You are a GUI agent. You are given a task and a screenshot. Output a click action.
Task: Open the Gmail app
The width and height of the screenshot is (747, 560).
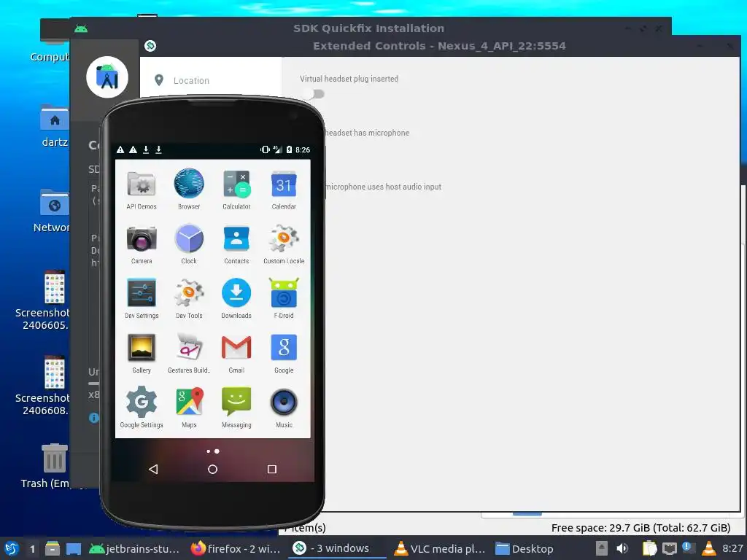[236, 354]
